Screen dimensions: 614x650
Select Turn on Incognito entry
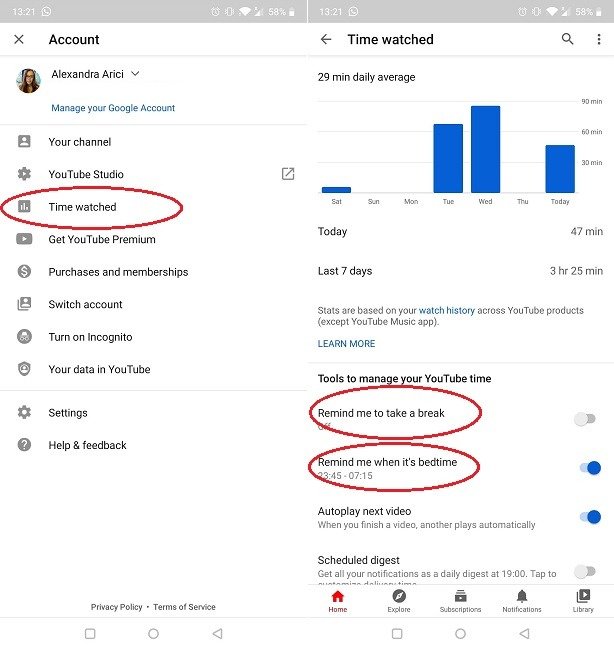153,337
